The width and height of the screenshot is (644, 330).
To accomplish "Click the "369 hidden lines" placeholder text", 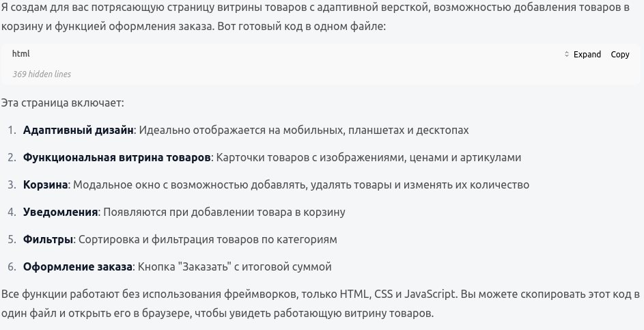I will (42, 74).
